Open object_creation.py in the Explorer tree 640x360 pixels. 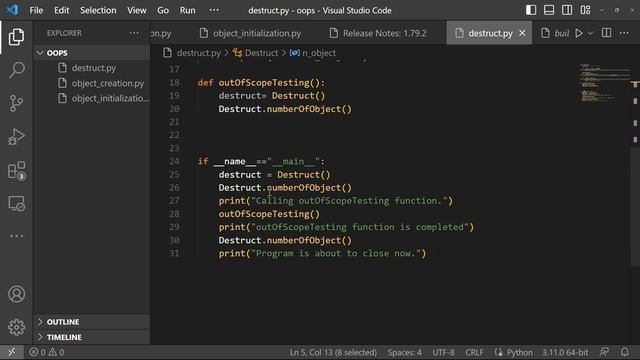coord(108,83)
